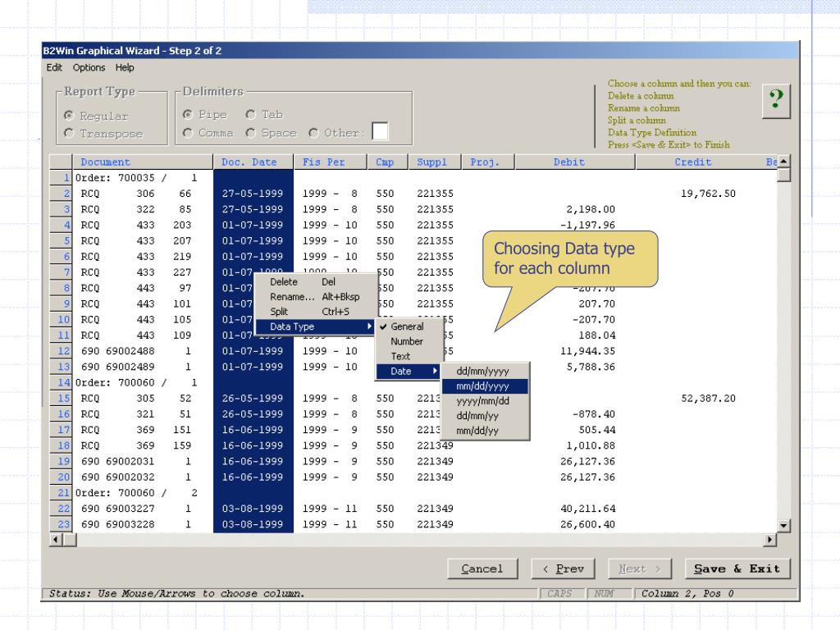
Task: Click the 'Data Type Definition' hint text
Action: 652,132
